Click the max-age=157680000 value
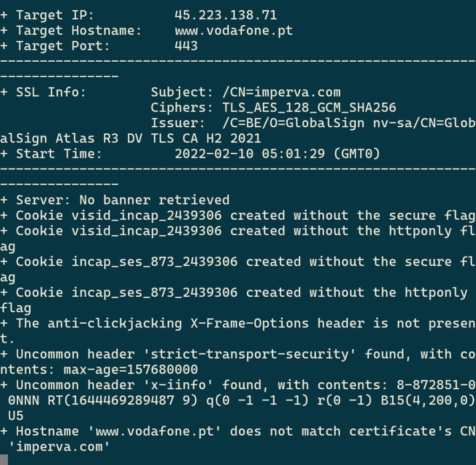 click(131, 370)
